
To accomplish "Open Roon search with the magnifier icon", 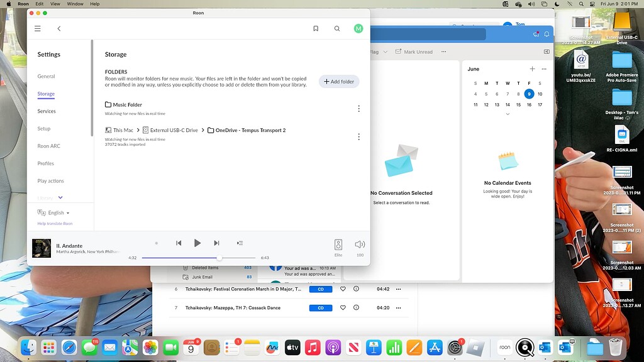I will (x=338, y=28).
